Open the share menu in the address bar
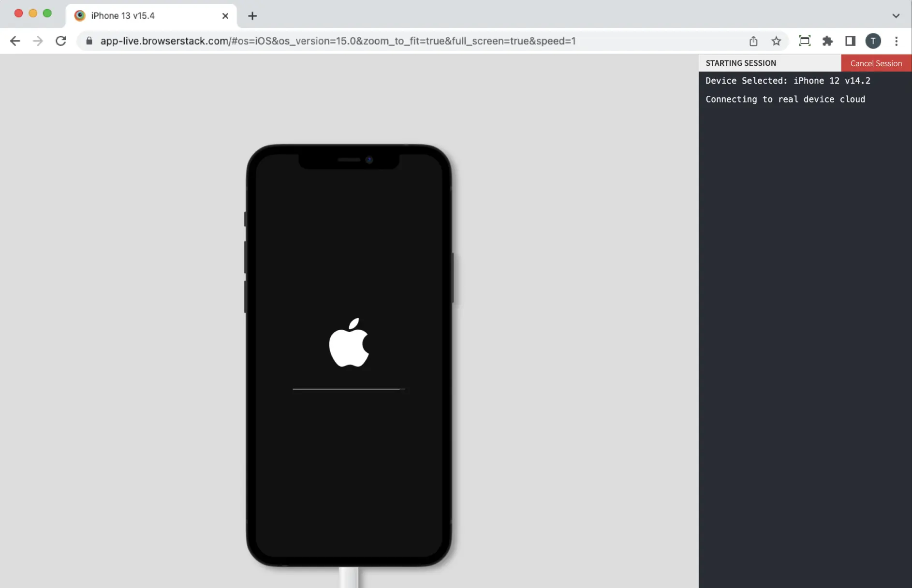This screenshot has height=588, width=912. click(753, 41)
